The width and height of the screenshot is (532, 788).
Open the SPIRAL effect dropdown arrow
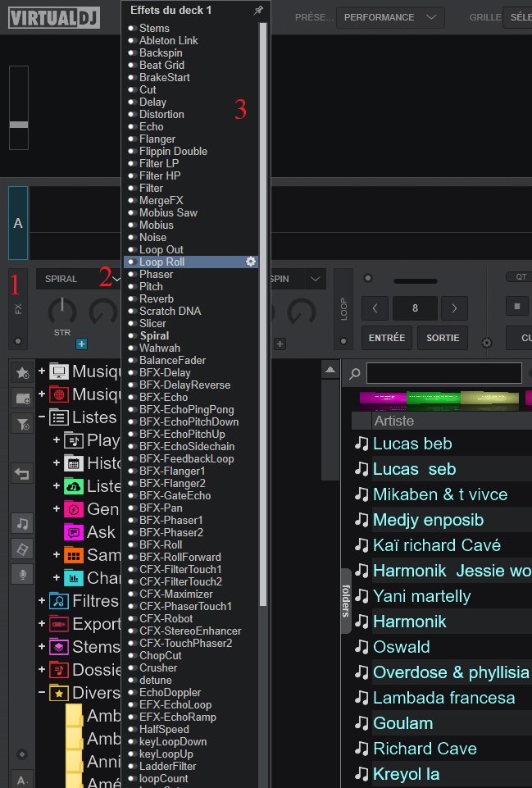116,279
